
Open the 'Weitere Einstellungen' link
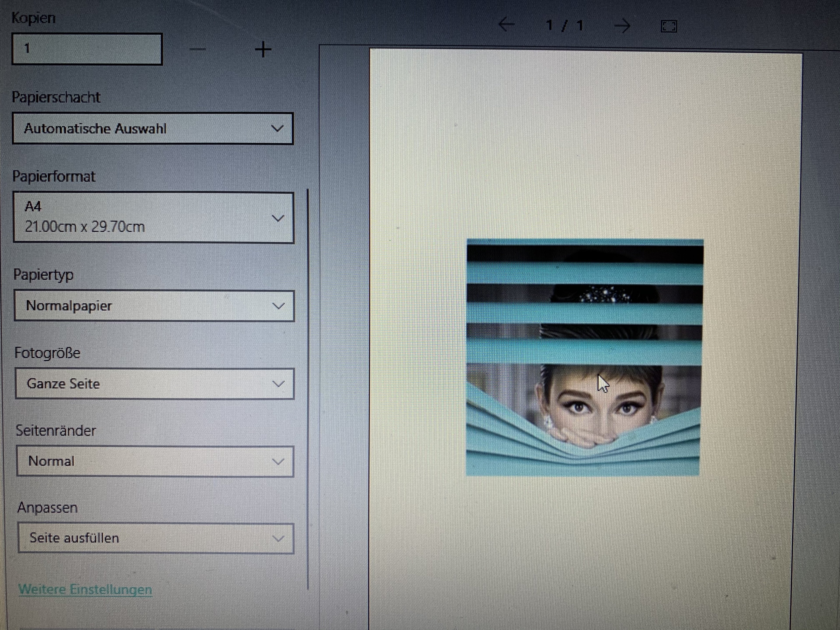click(x=85, y=590)
